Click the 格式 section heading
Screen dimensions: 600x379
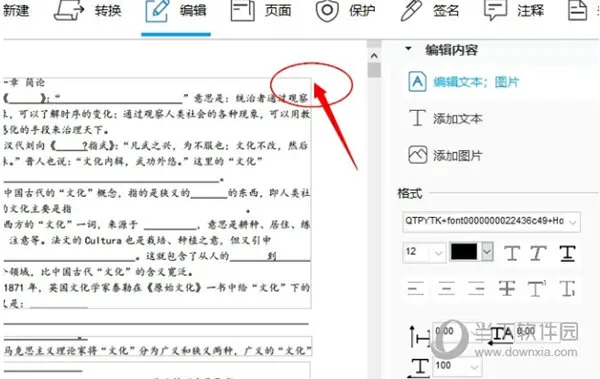[x=410, y=194]
